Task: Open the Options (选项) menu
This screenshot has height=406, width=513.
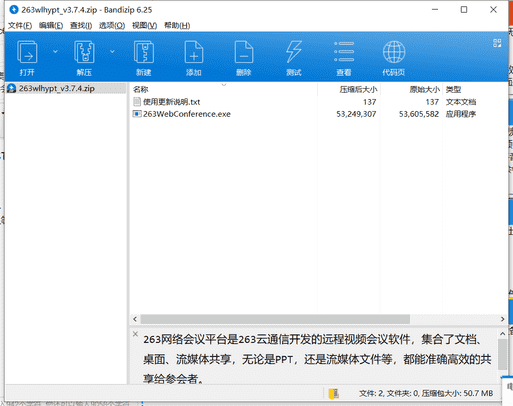Action: point(112,25)
